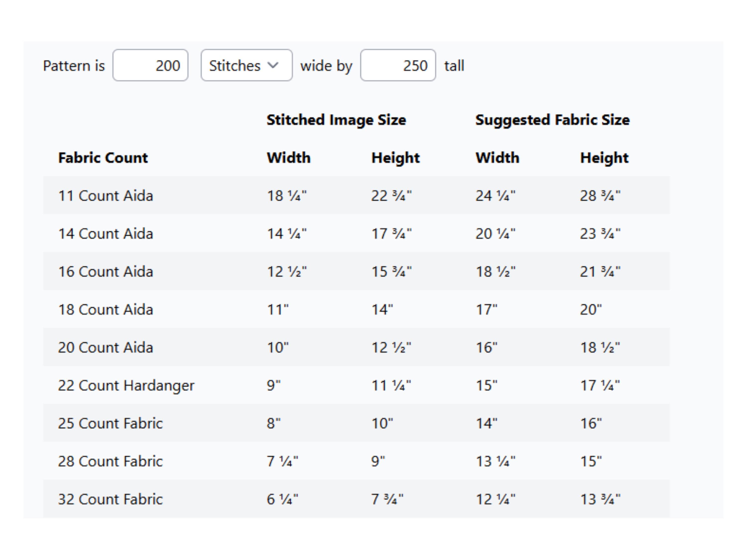Click the 12 ¼" fabric width for 32 Count
Screen dimensions: 747x560
tap(496, 499)
